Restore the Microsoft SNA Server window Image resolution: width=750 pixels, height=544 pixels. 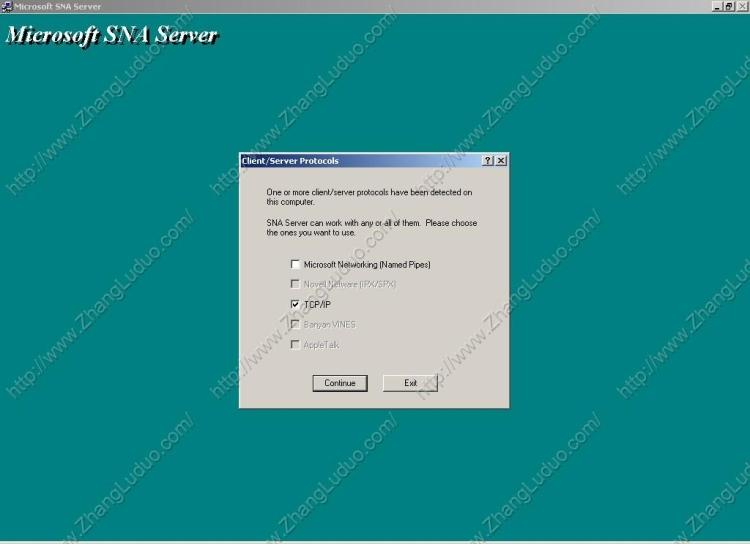click(x=728, y=6)
